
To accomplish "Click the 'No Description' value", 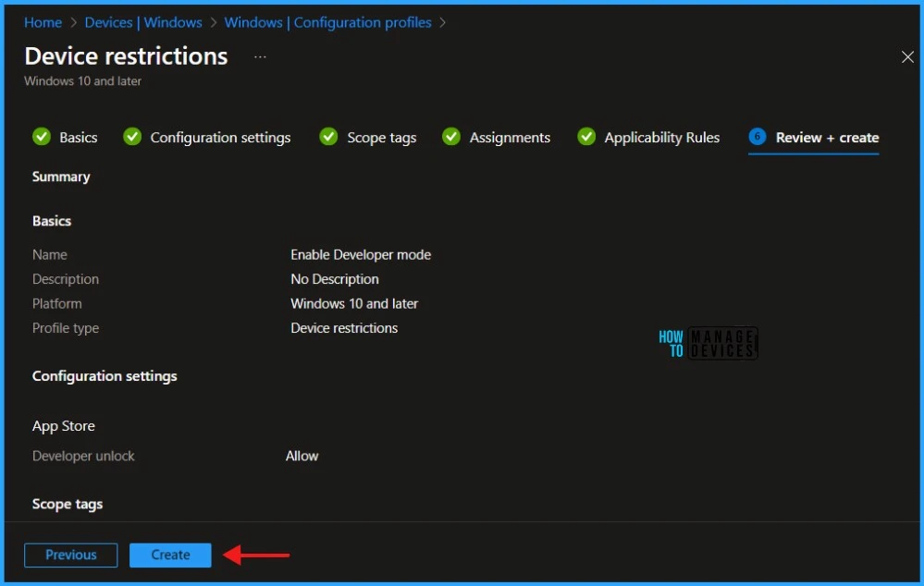I will (x=335, y=279).
